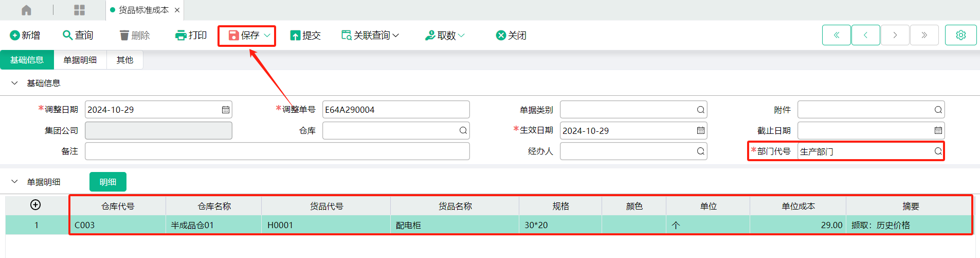Click the home icon in tab bar
The image size is (980, 258).
(x=26, y=10)
